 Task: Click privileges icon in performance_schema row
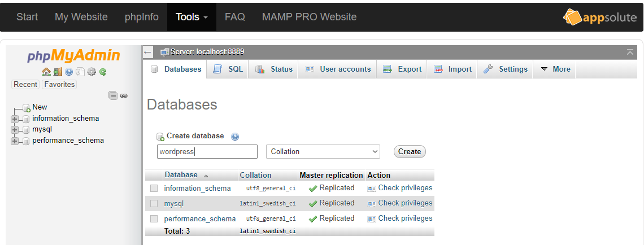tap(372, 218)
